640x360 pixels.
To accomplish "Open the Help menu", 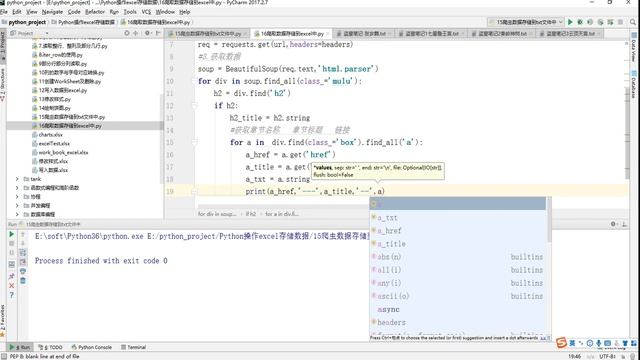I will tap(184, 12).
